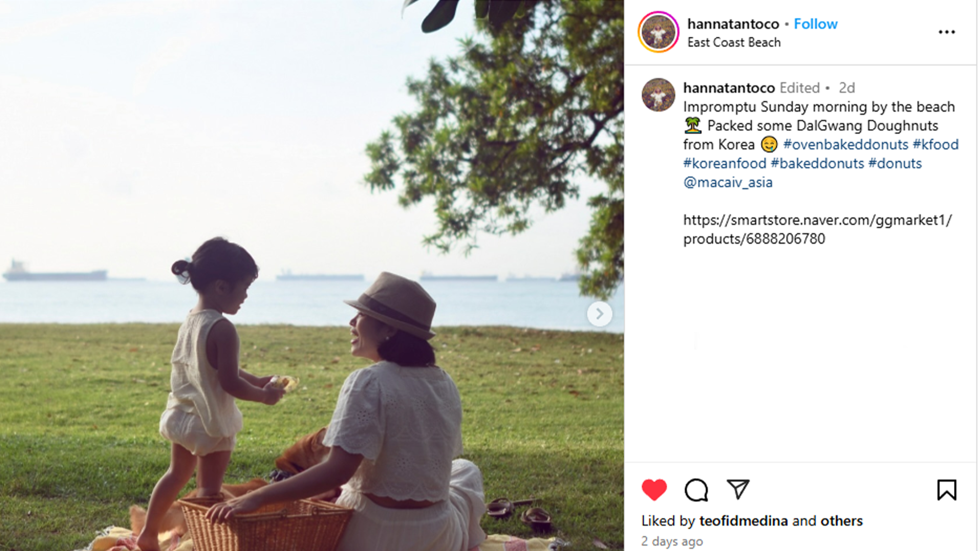Open hashtag #koreanfood
Screen dimensions: 980x551
click(725, 163)
